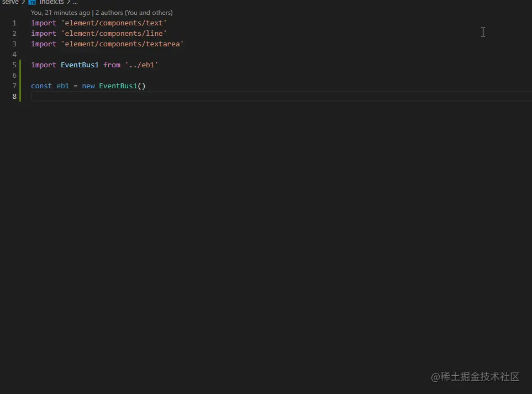The width and height of the screenshot is (532, 394).
Task: Click line number 1 in the gutter
Action: (x=14, y=23)
